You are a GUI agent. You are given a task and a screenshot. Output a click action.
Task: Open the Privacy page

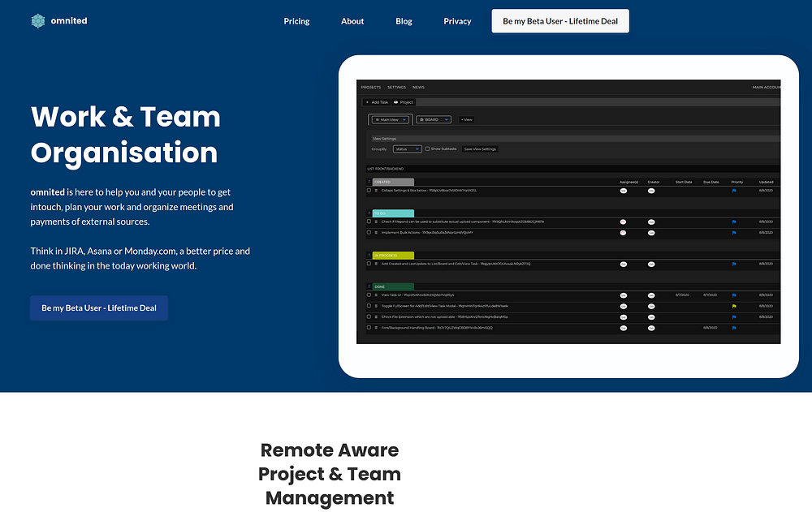tap(457, 21)
